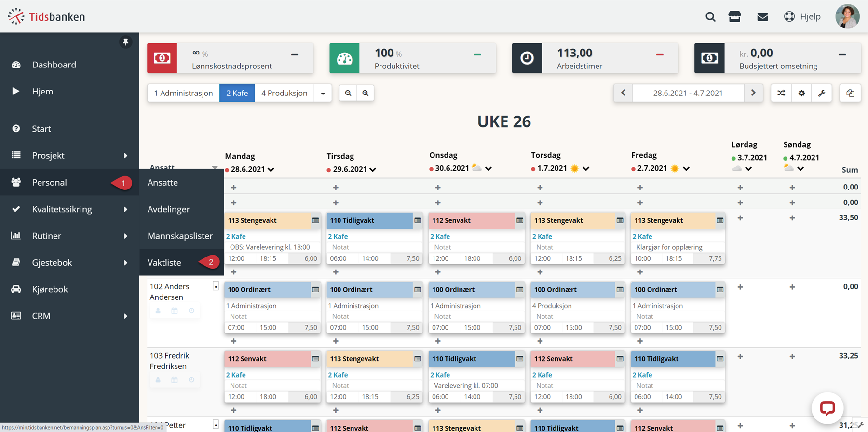
Task: Open details icon on Fredrik's Tuesday 113 Stengevakt
Action: (x=418, y=359)
